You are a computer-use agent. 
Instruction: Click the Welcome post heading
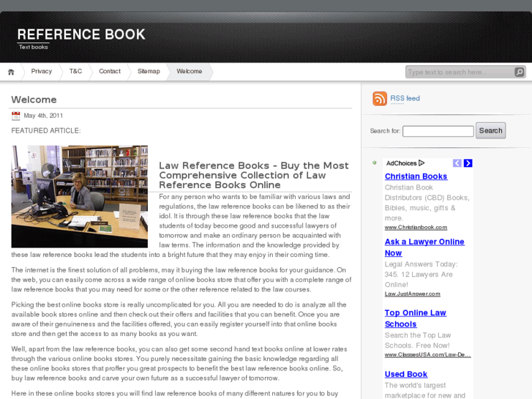click(x=34, y=100)
